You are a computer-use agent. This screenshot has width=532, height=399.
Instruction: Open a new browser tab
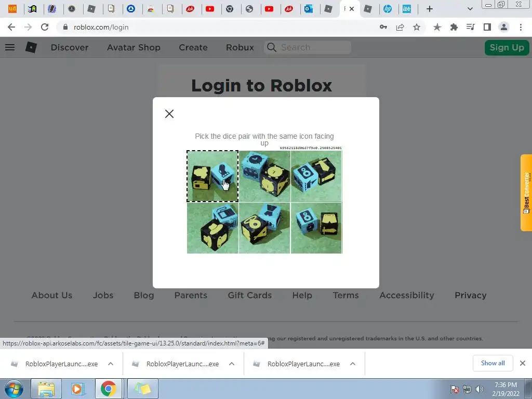coord(430,9)
